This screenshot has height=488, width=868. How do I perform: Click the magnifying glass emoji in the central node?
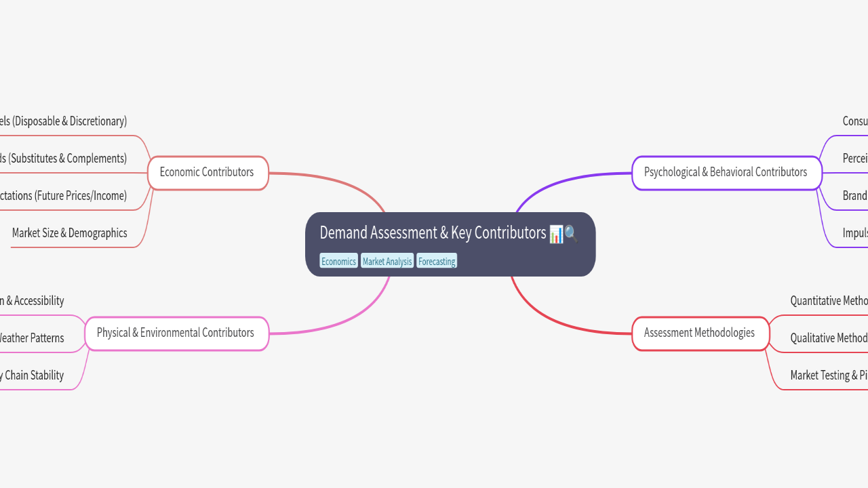pos(571,234)
